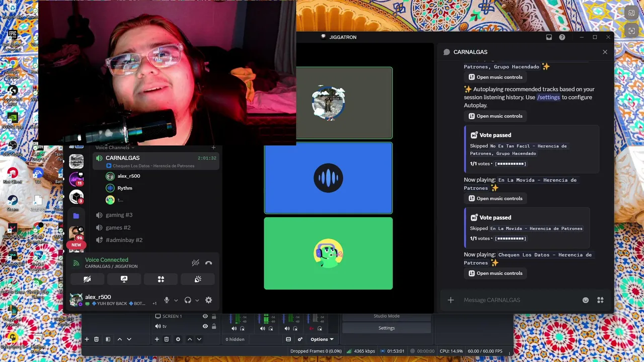This screenshot has height=362, width=644.
Task: Open Discord activities launcher button
Action: [x=161, y=279]
